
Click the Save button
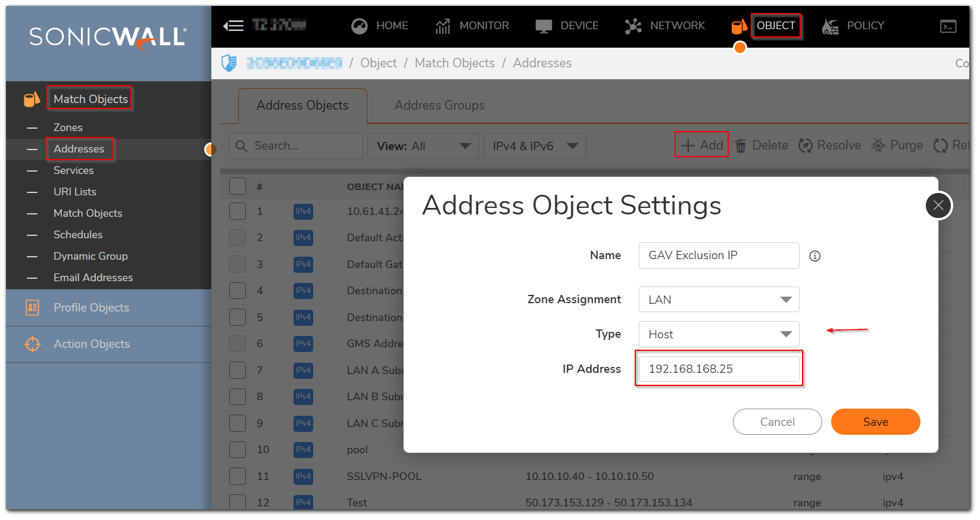coord(875,422)
